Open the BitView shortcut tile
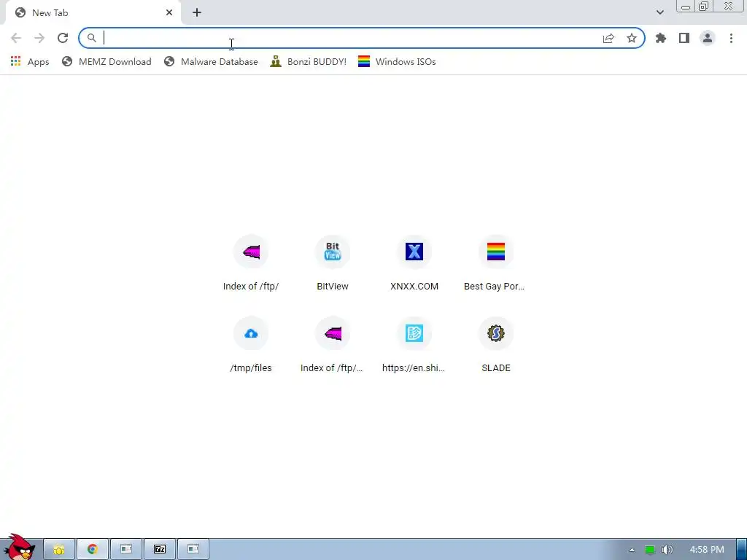 click(333, 262)
